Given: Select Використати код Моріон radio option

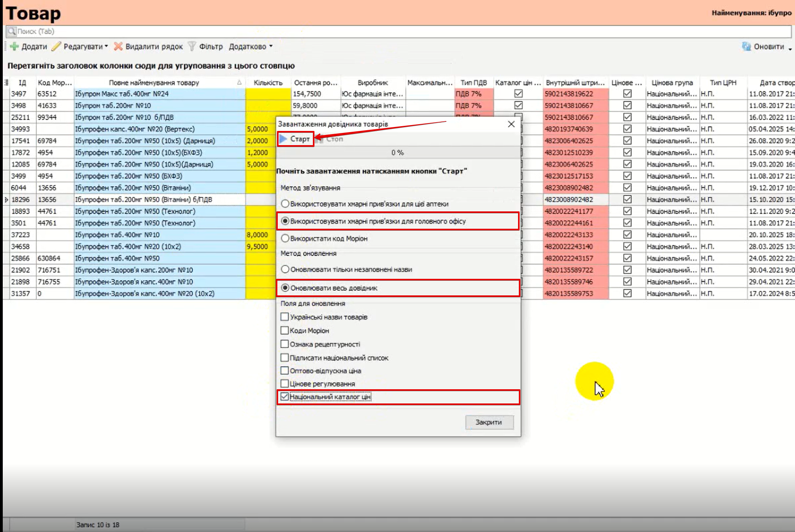Looking at the screenshot, I should click(x=285, y=239).
